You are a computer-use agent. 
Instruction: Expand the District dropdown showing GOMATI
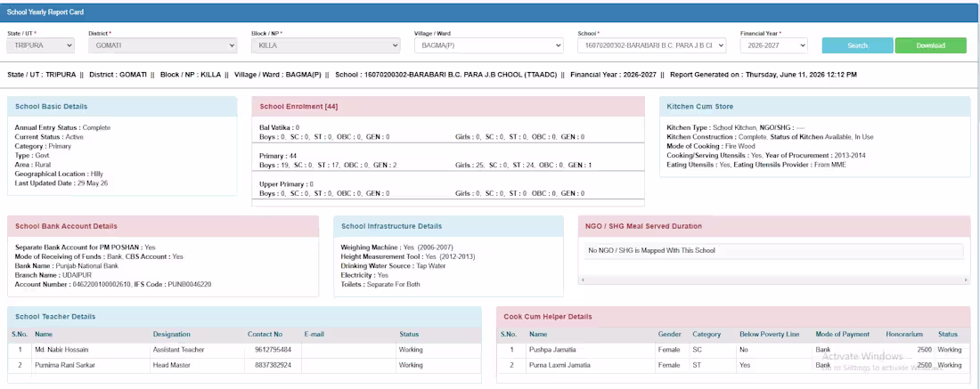[x=162, y=45]
